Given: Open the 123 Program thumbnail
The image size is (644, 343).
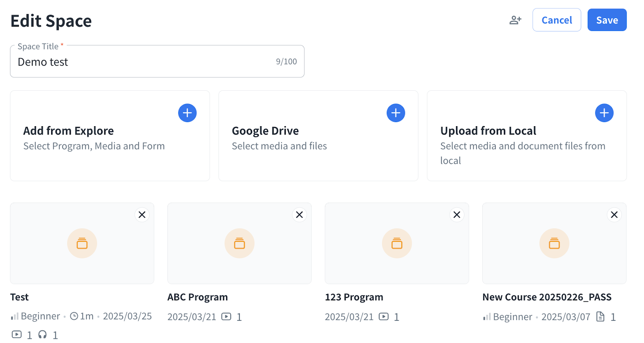Looking at the screenshot, I should (397, 243).
